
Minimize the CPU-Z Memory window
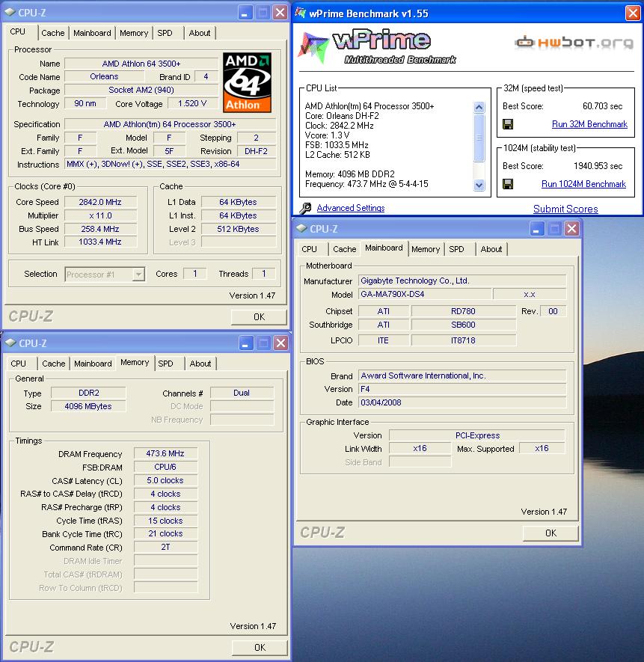point(246,343)
